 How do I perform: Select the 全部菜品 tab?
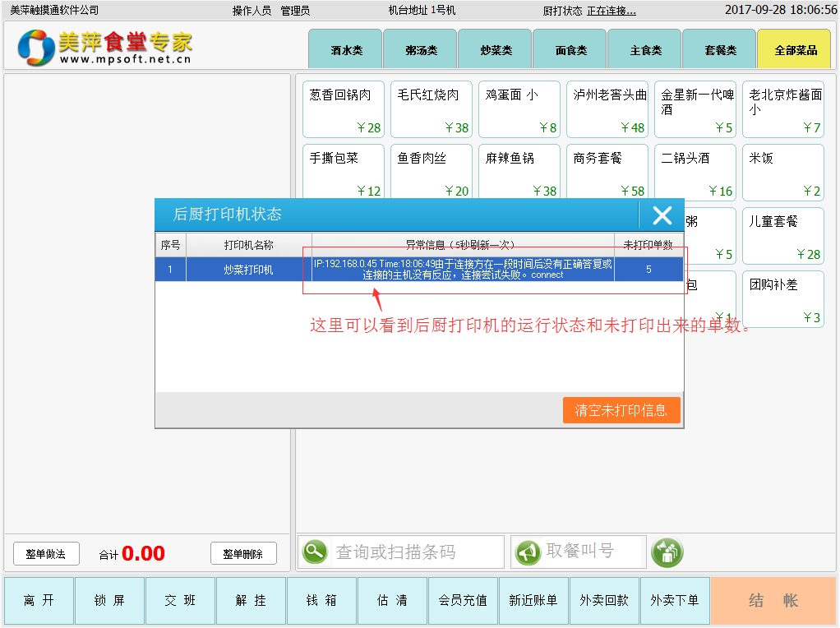click(794, 50)
